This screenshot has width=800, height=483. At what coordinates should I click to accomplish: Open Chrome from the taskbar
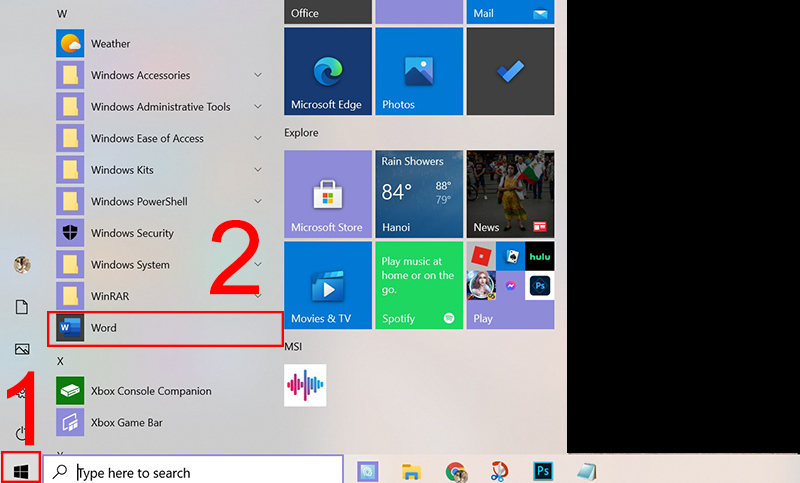tap(456, 471)
